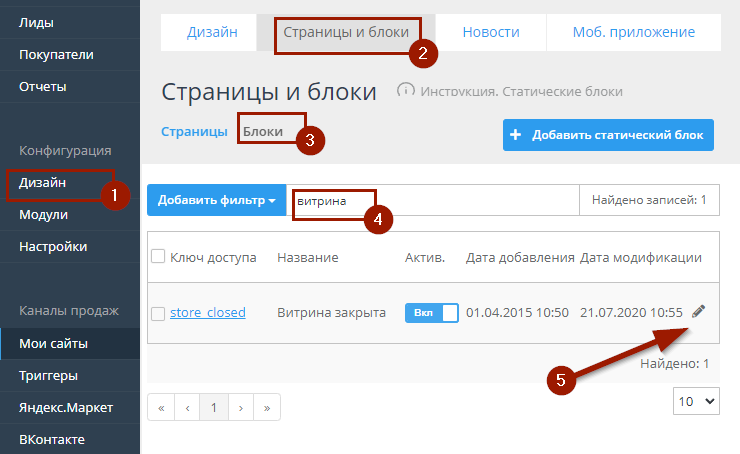The height and width of the screenshot is (454, 740).
Task: Click Добавить статический блок button
Action: 608,135
